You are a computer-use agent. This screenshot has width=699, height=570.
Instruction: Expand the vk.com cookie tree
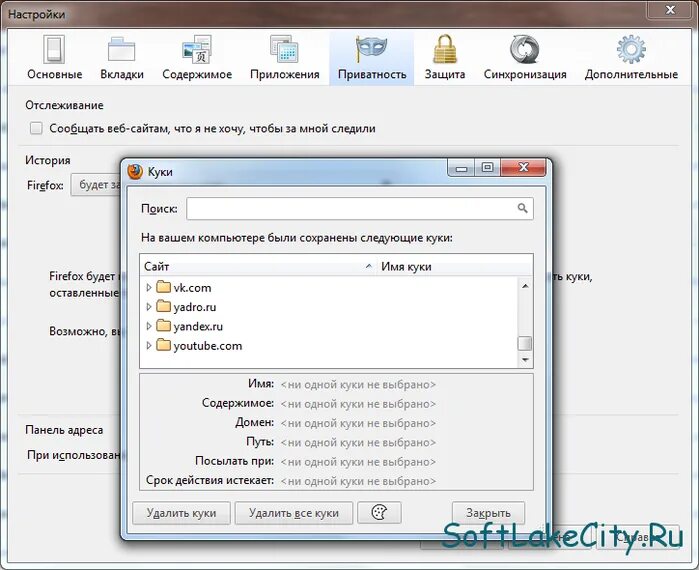[x=149, y=287]
